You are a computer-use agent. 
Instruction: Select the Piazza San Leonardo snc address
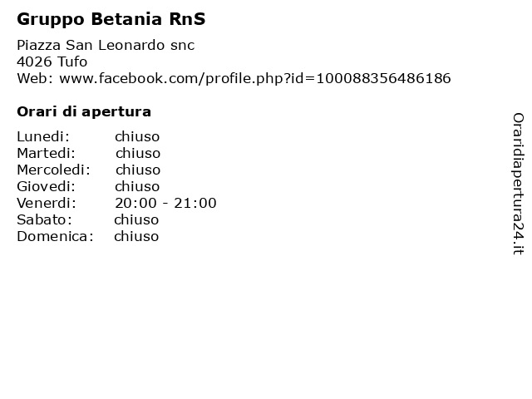pos(106,45)
